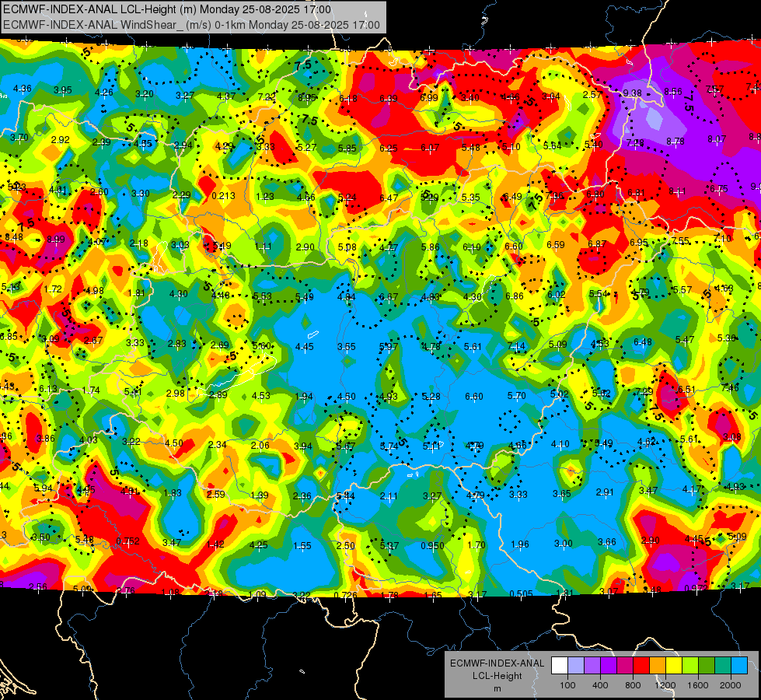Click the legend value 100
761x700 pixels.
(567, 685)
